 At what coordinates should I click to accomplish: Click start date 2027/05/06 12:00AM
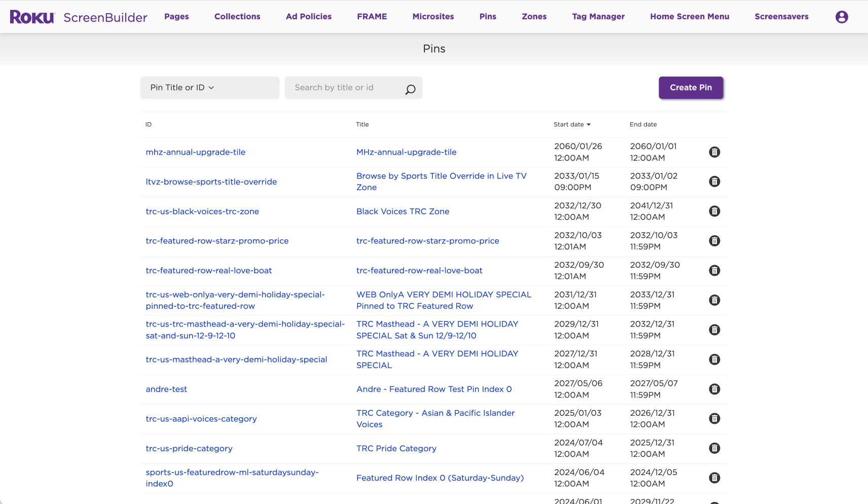pyautogui.click(x=578, y=389)
